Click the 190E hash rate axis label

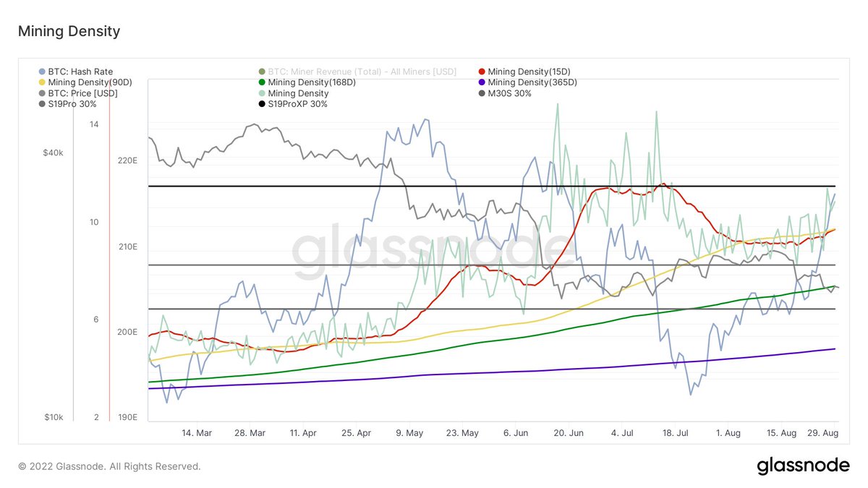pos(127,417)
